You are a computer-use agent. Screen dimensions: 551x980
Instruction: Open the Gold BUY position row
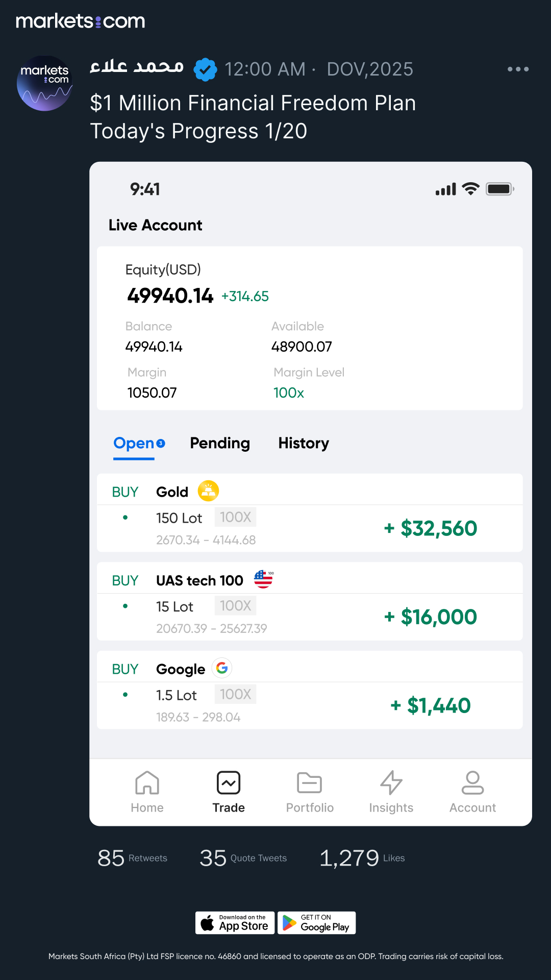tap(310, 512)
